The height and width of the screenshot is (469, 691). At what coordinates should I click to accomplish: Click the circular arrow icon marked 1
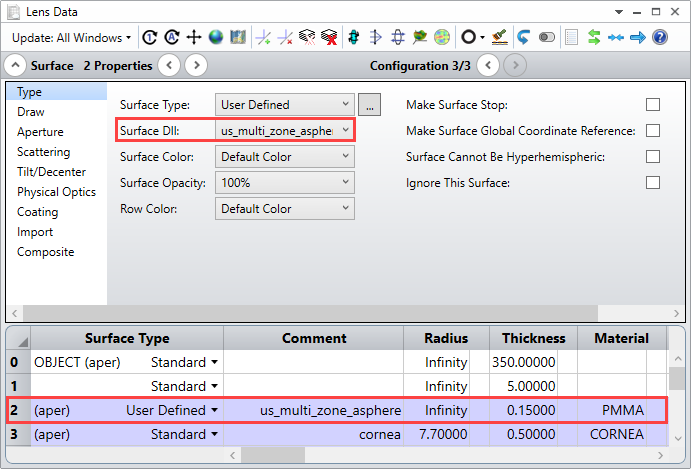point(150,37)
